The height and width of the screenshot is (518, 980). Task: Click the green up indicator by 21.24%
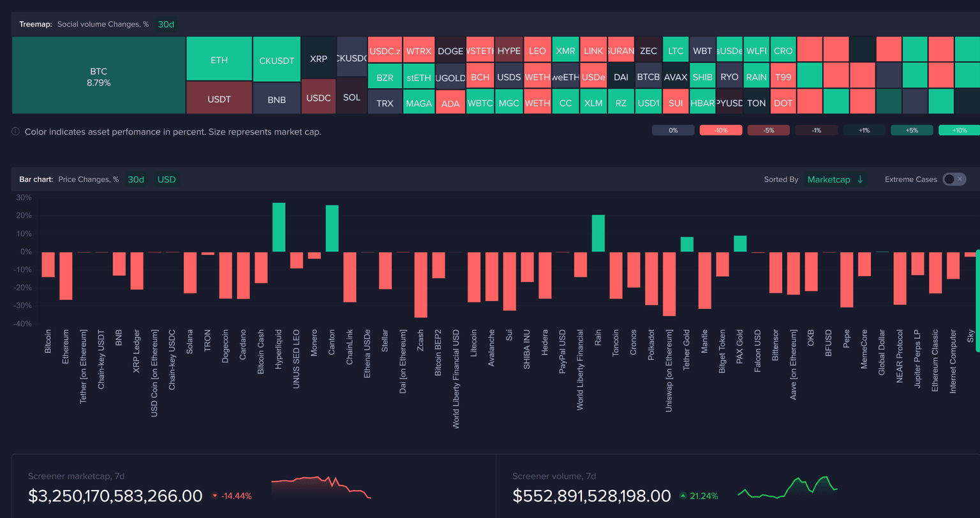click(x=683, y=496)
